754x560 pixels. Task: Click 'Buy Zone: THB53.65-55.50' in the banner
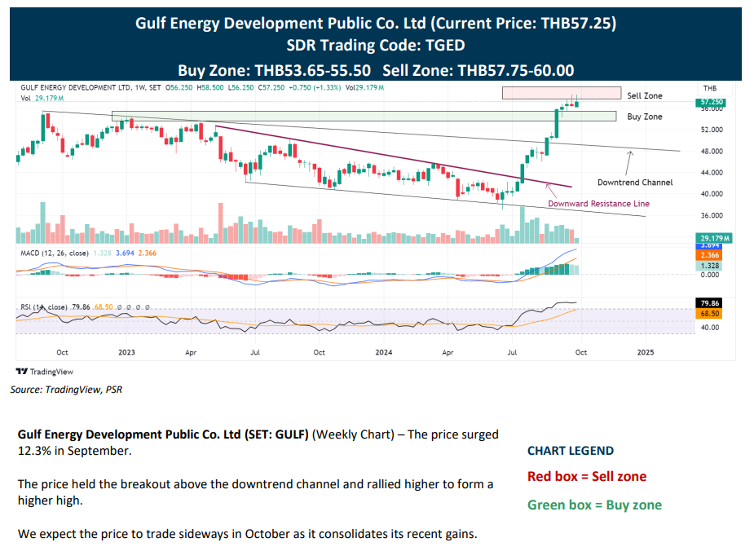(x=274, y=71)
